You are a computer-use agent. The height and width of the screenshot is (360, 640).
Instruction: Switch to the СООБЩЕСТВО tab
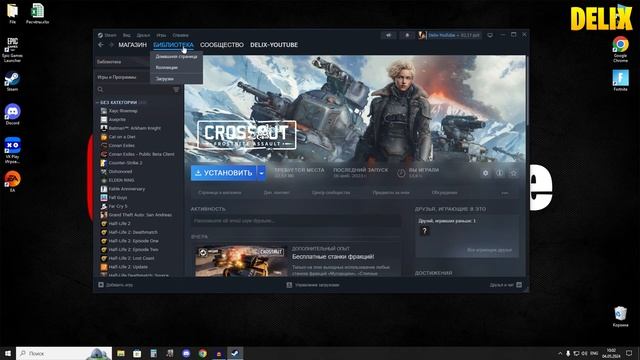point(222,45)
